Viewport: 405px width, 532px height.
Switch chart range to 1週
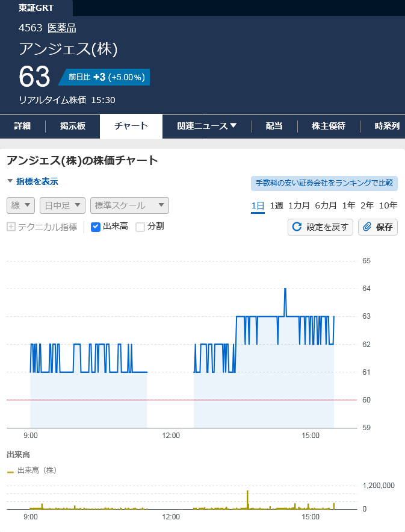click(x=276, y=205)
